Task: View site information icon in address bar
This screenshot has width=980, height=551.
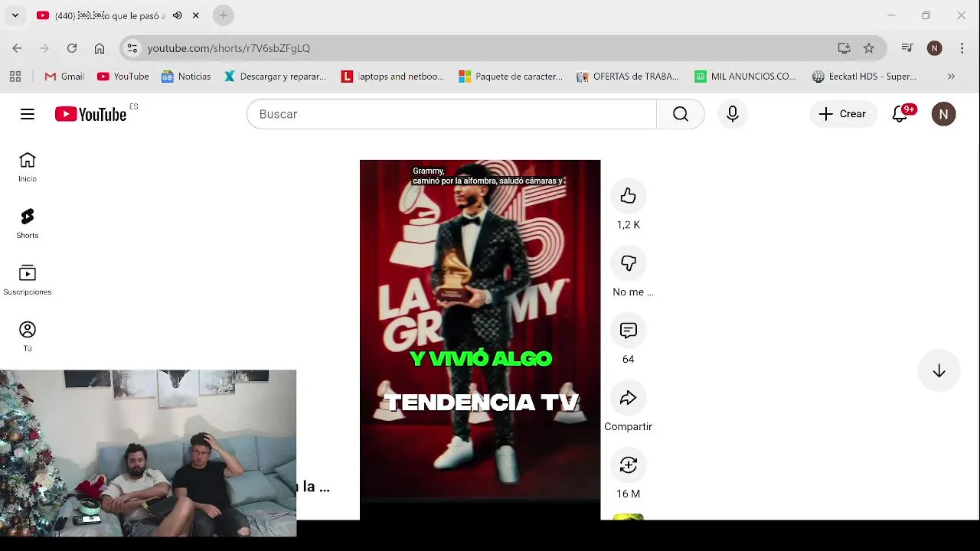Action: click(x=132, y=48)
